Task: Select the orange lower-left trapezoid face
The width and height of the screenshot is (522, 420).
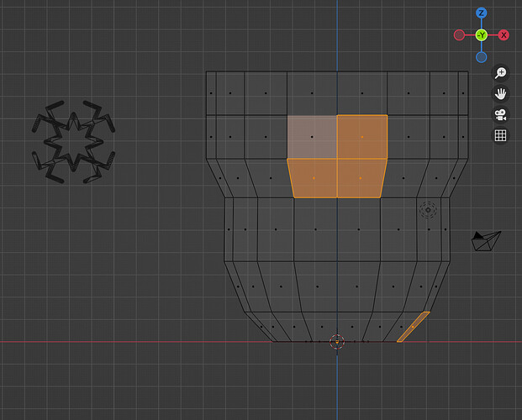Action: point(314,178)
